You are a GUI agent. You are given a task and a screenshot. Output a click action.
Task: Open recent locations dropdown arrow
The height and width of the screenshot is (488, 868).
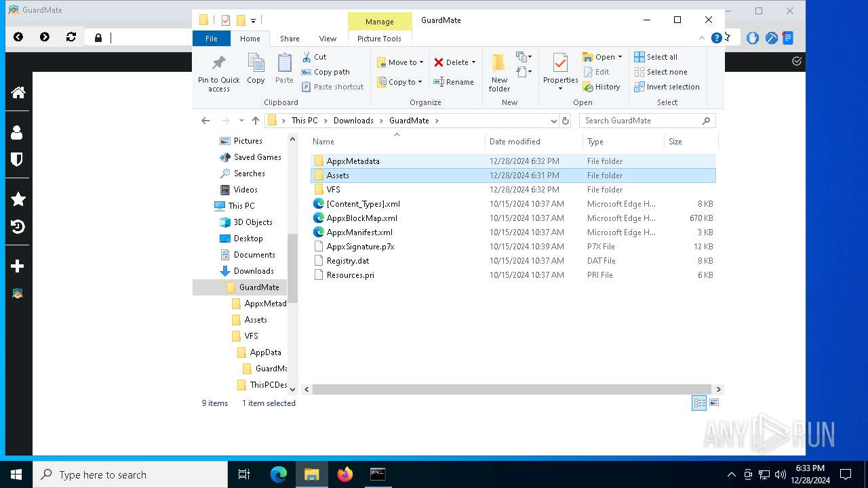[x=241, y=121]
